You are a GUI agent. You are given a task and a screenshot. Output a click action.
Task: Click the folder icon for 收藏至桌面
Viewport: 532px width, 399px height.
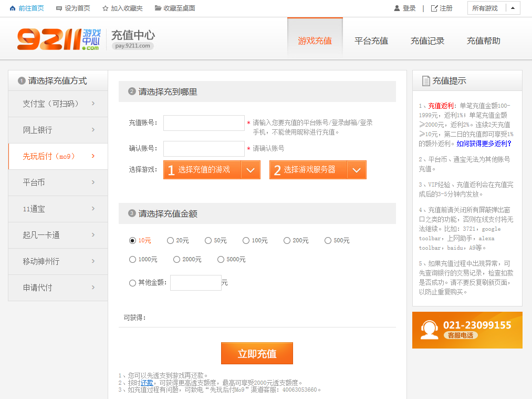tap(158, 8)
